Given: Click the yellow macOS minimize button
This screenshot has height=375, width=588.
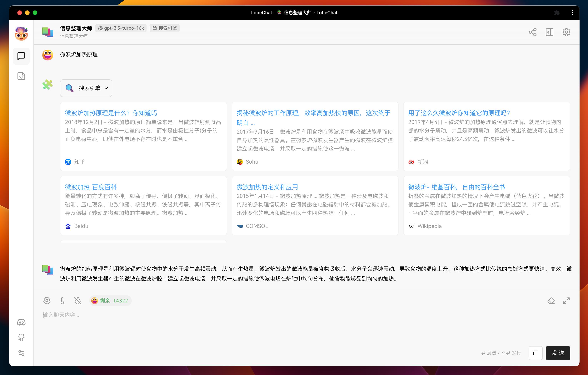Looking at the screenshot, I should point(27,13).
